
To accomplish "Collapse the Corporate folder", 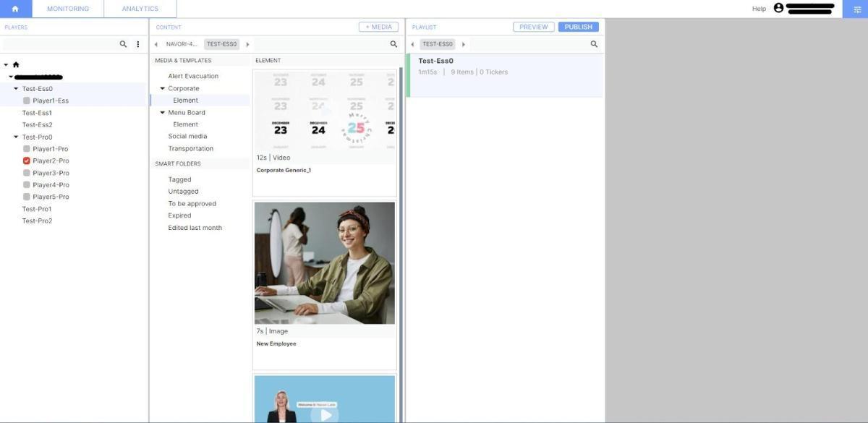I will [x=162, y=88].
